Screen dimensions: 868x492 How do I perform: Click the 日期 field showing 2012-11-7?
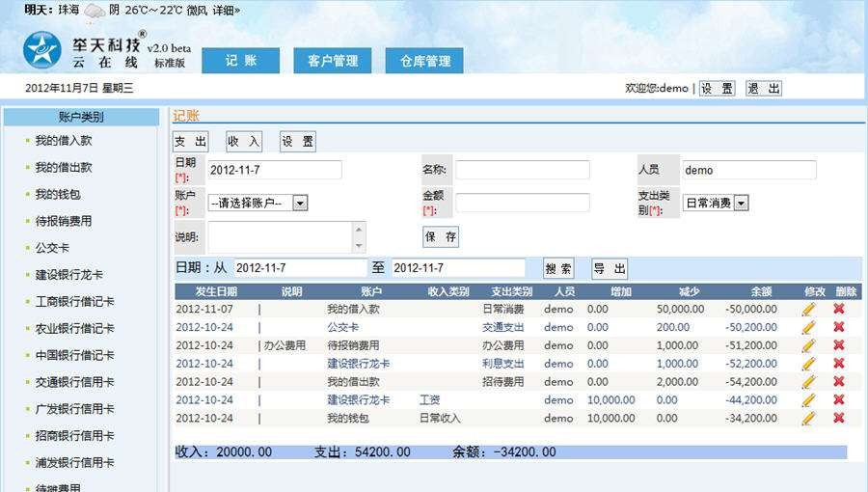pyautogui.click(x=275, y=170)
